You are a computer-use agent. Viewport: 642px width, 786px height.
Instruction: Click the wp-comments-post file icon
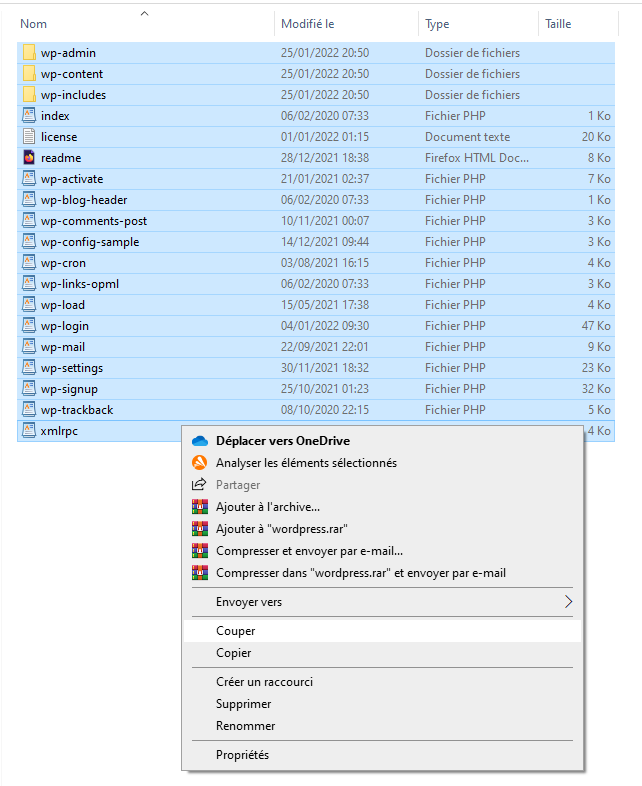click(x=29, y=221)
